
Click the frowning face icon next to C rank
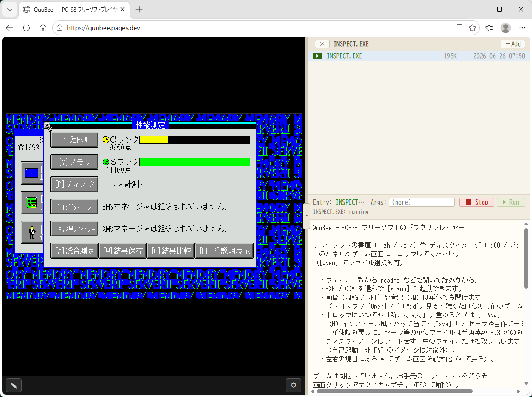105,140
